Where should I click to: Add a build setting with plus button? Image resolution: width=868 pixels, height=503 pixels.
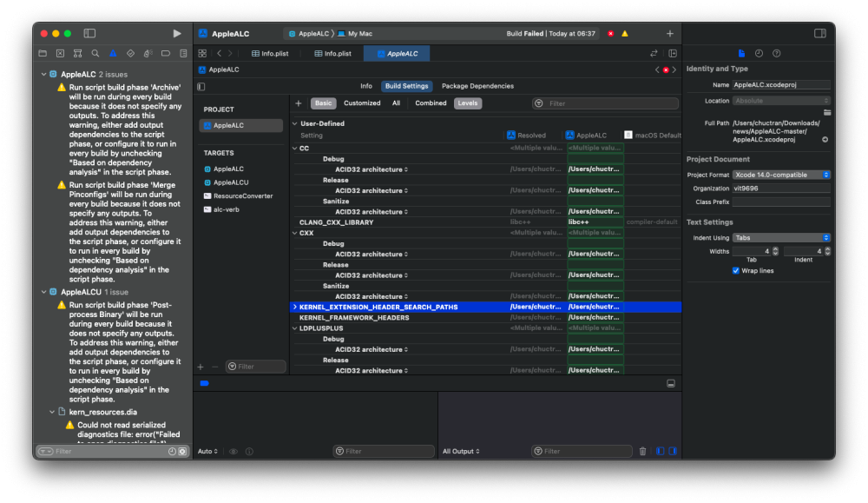(x=299, y=103)
